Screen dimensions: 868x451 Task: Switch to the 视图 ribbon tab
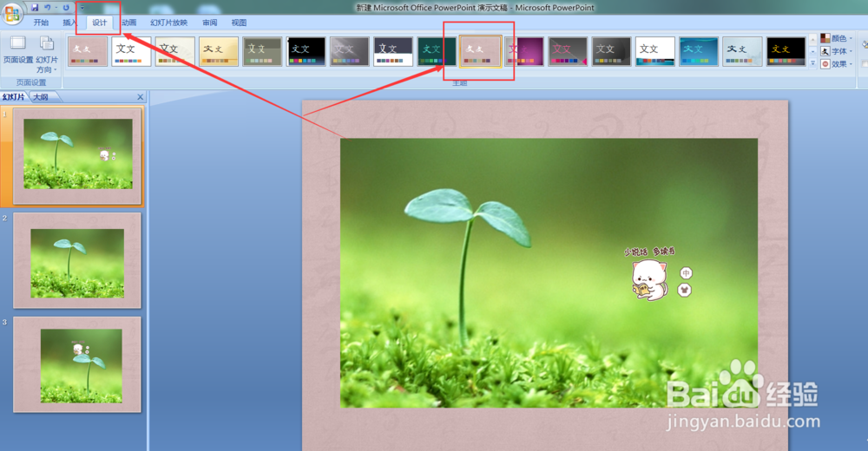coord(240,23)
